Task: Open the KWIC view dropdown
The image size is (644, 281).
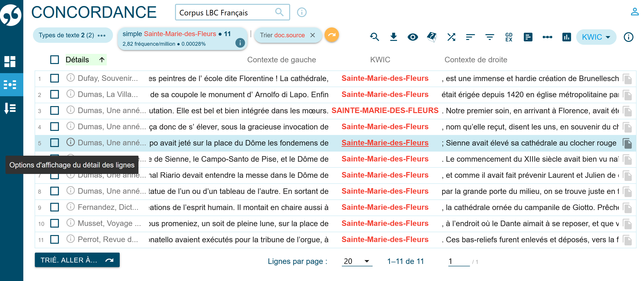Action: [596, 37]
